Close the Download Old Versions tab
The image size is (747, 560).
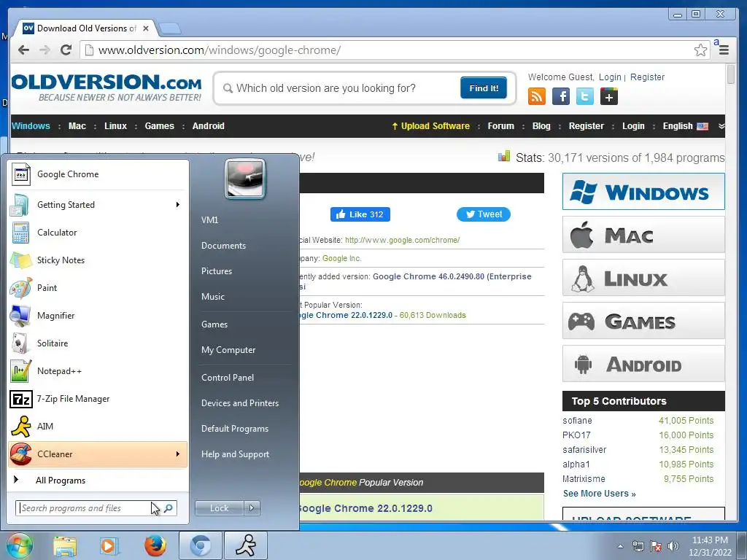coord(146,28)
